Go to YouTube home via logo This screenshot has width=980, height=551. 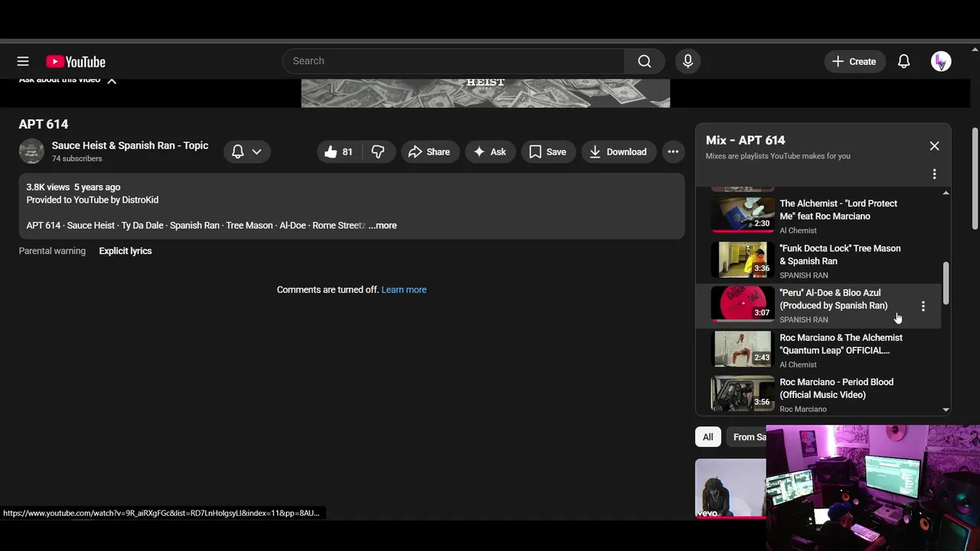[x=76, y=61]
